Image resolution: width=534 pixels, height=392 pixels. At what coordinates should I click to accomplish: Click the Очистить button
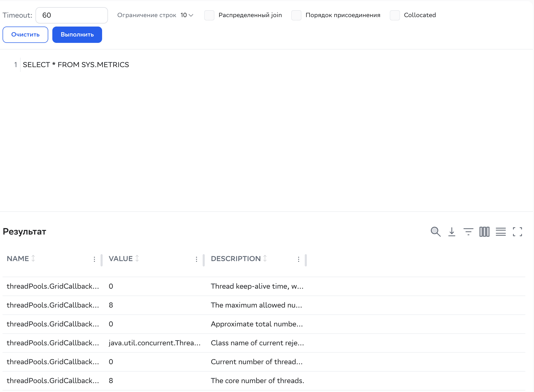click(x=25, y=35)
